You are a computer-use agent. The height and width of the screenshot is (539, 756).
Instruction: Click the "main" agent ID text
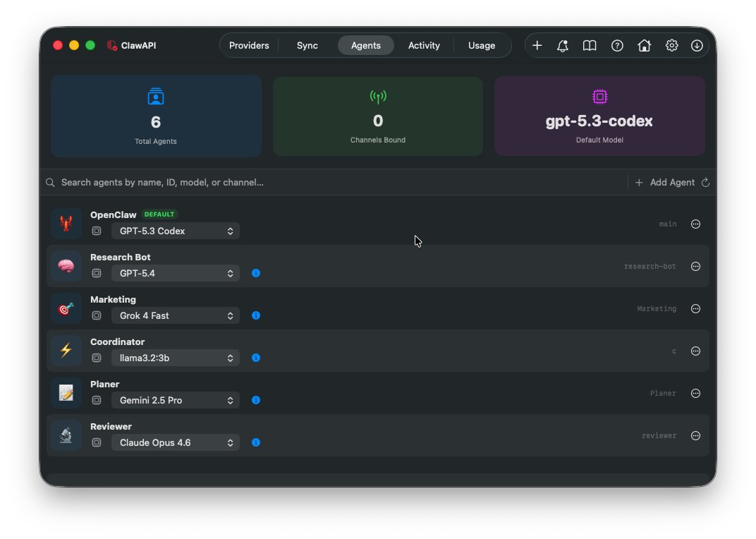click(x=667, y=224)
